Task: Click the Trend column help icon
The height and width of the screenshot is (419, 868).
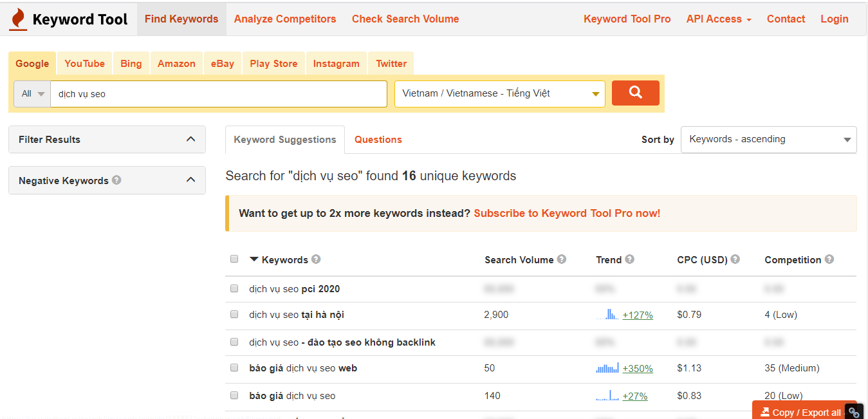Action: (x=629, y=259)
